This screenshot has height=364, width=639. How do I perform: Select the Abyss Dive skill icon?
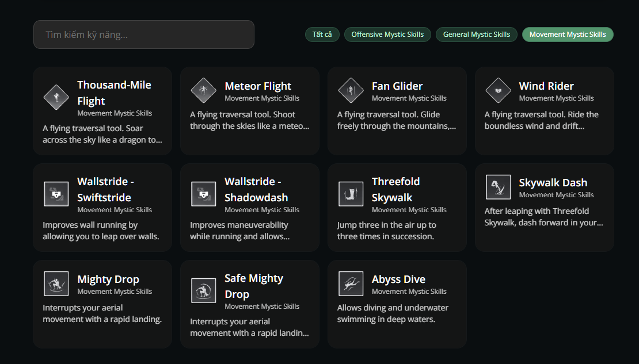coord(351,283)
